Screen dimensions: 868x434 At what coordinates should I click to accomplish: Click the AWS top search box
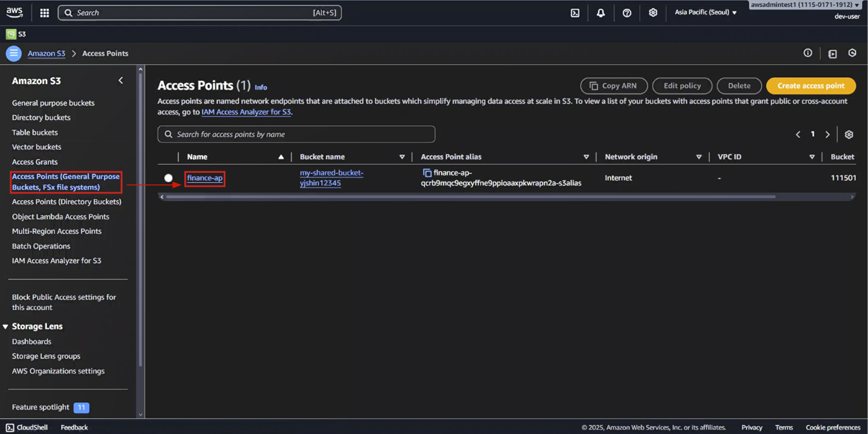click(200, 13)
